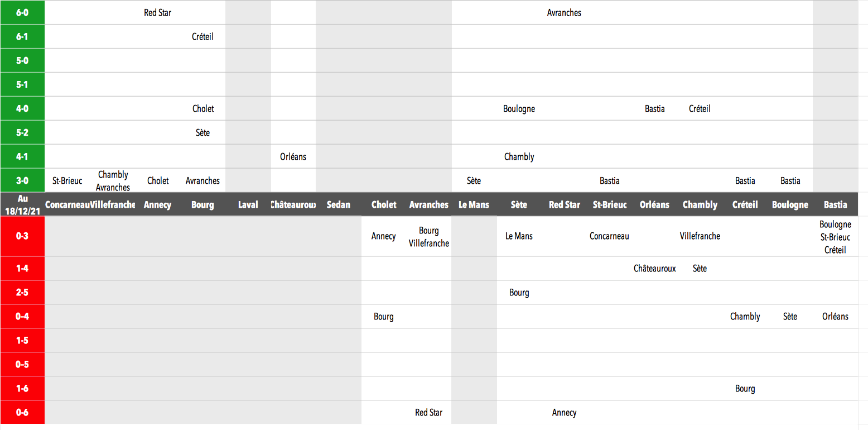This screenshot has height=430, width=868.
Task: Click the Concarneau column header
Action: 67,205
